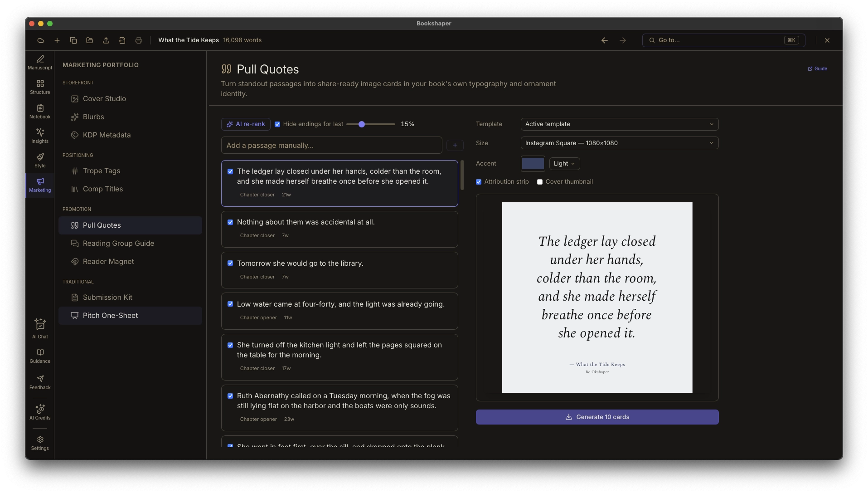Uncheck 'Tomorrow she would go' quote

pos(230,264)
